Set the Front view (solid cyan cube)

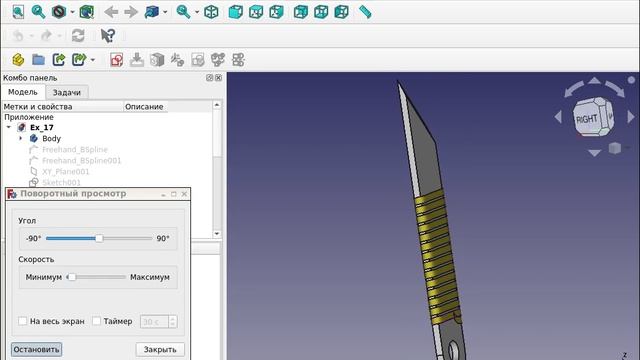[x=236, y=12]
